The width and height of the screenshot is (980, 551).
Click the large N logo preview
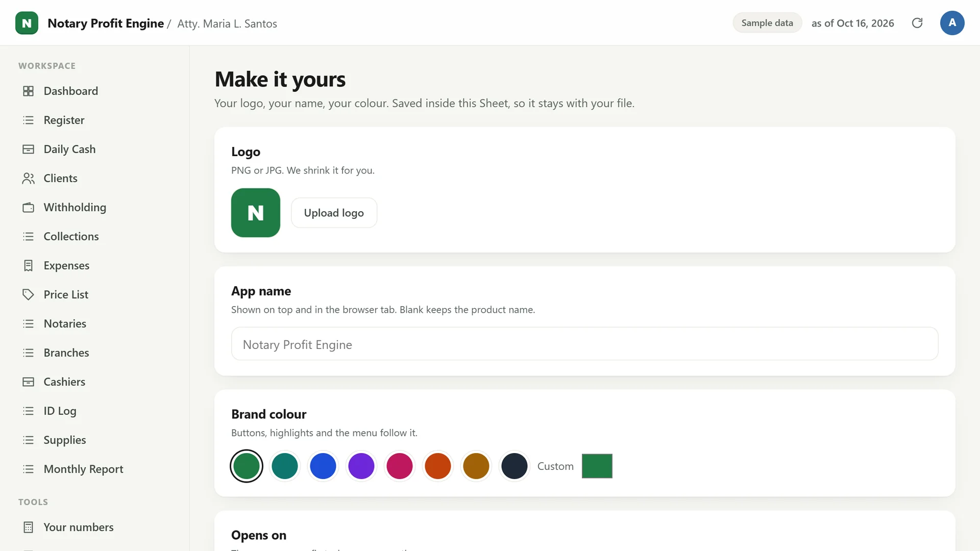tap(256, 213)
